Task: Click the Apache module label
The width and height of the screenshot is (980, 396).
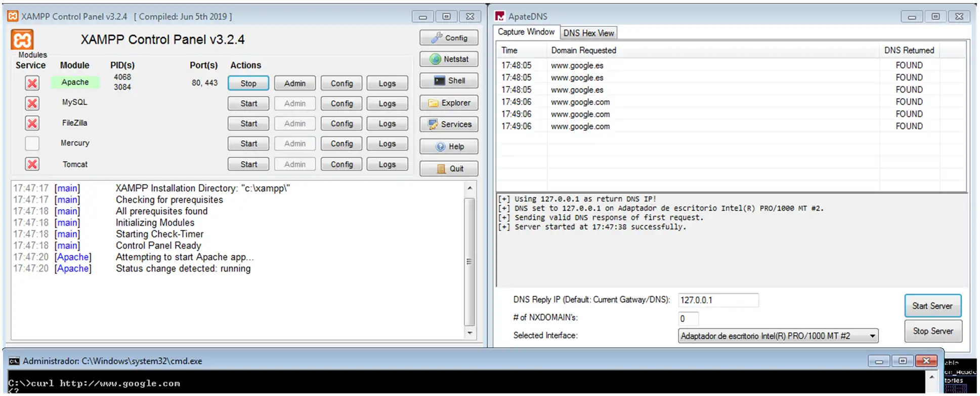Action: click(75, 83)
